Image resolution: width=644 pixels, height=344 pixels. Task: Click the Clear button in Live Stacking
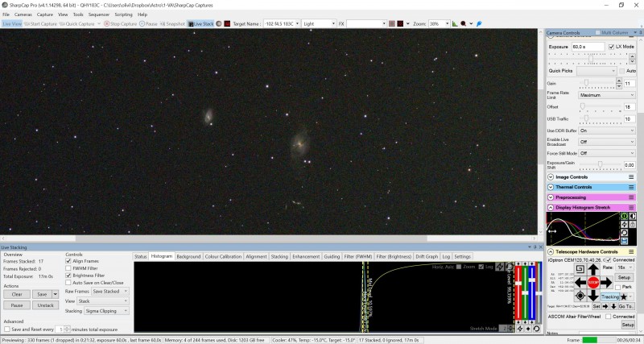coord(17,294)
